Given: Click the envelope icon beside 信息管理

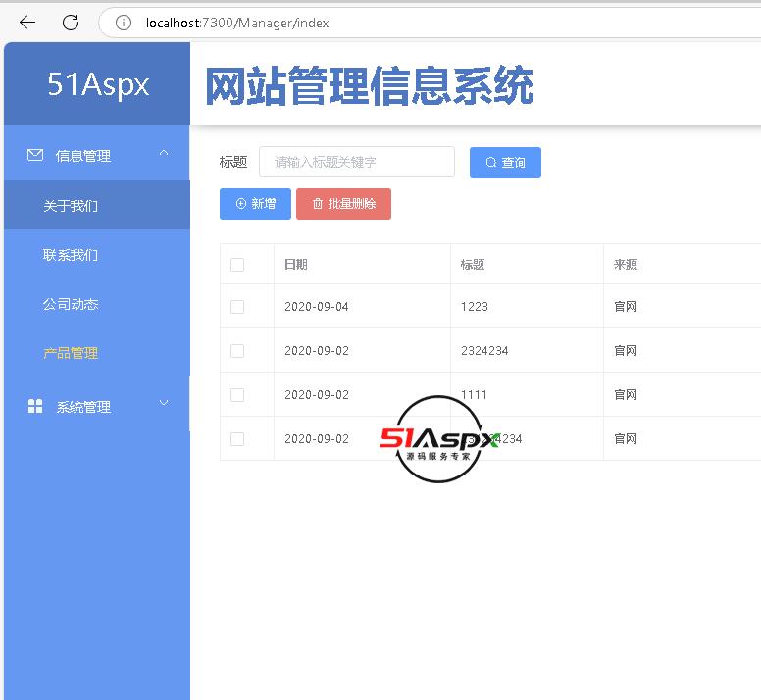Looking at the screenshot, I should click(x=35, y=155).
